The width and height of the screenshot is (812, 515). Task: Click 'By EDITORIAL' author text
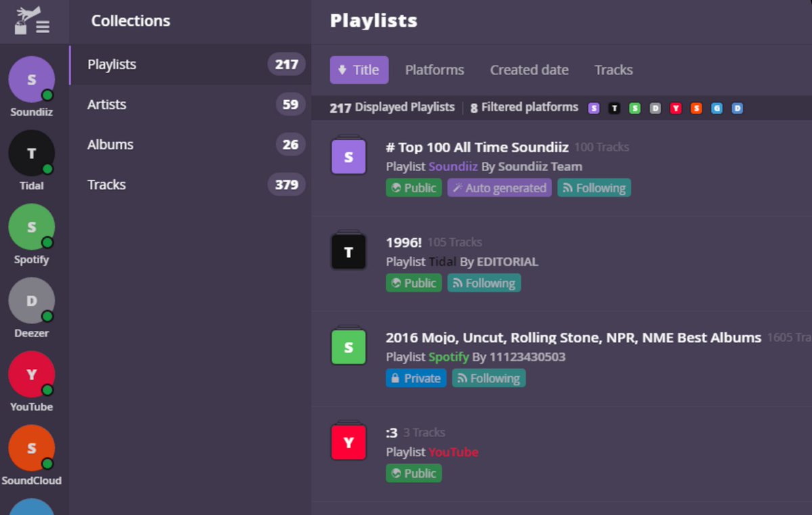click(x=499, y=262)
